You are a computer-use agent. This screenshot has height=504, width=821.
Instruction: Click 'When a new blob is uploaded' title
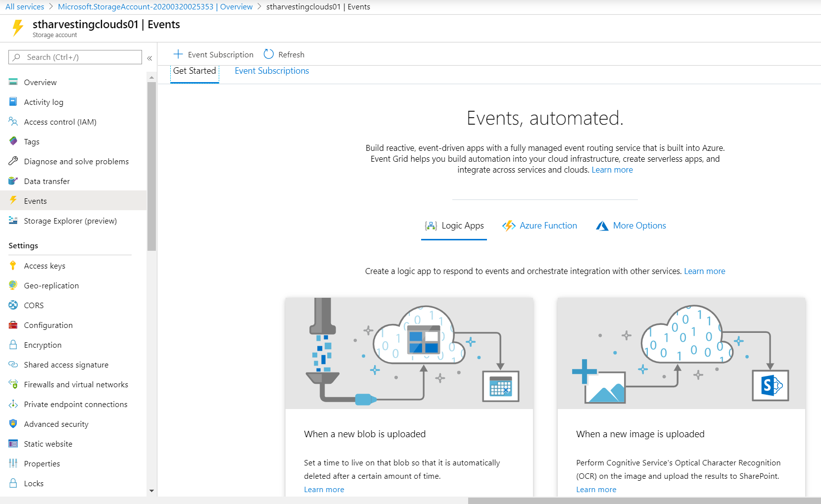(365, 434)
